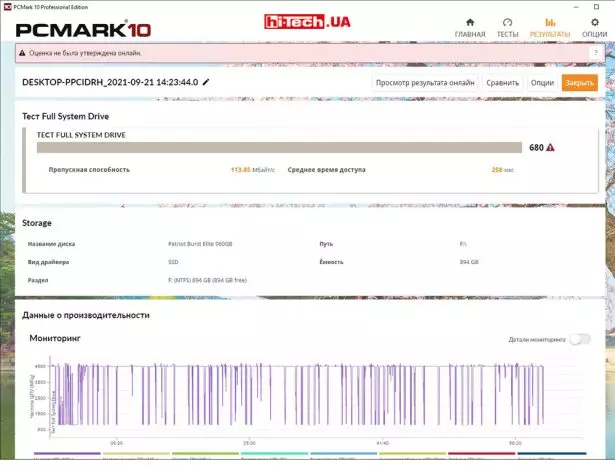Click the warning triangle in the pink banner

point(22,53)
